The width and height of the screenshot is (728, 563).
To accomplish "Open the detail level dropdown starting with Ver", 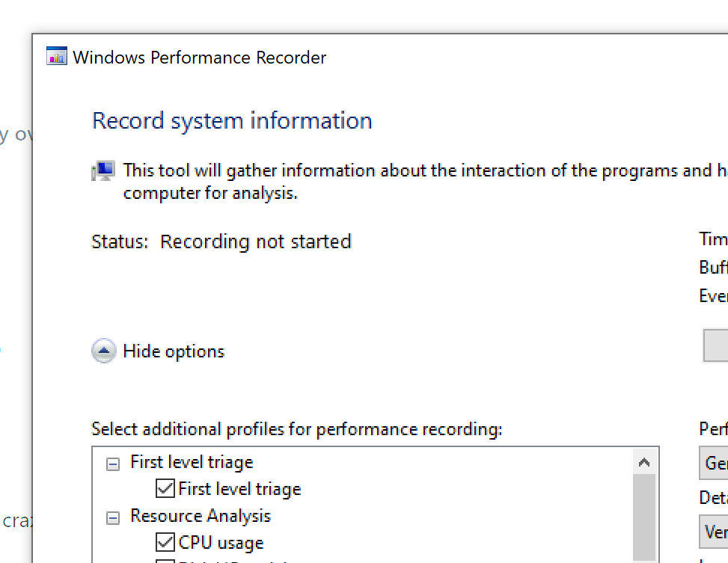I will coord(714,532).
